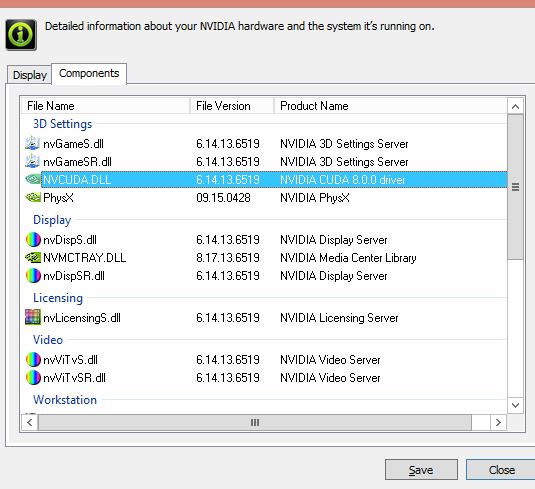Sort by Product Name column header
Screen dimensions: 535x489
[x=391, y=106]
